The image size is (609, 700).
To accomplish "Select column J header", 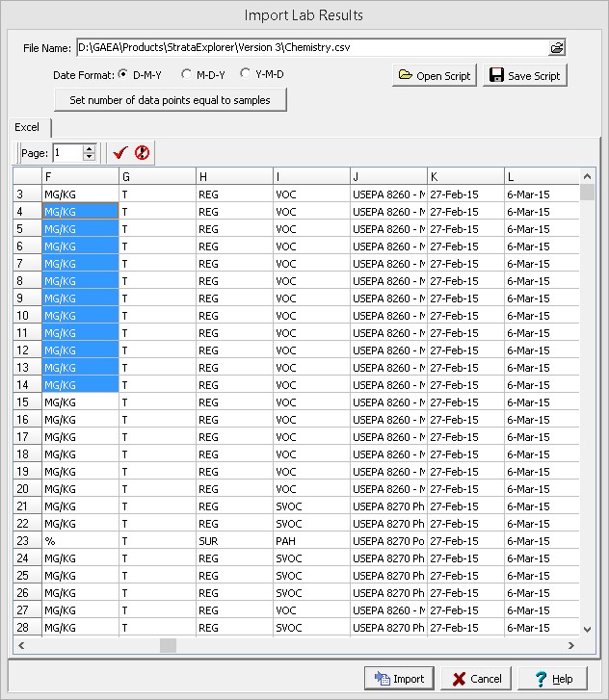I will (388, 176).
